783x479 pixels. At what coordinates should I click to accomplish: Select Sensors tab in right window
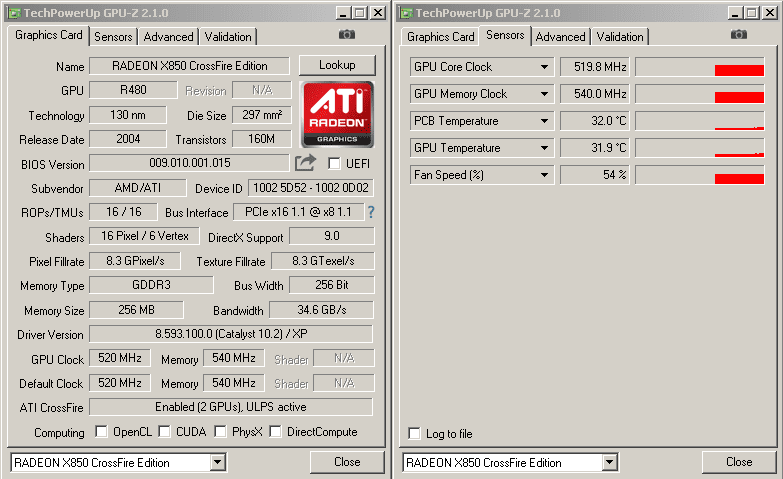(505, 35)
